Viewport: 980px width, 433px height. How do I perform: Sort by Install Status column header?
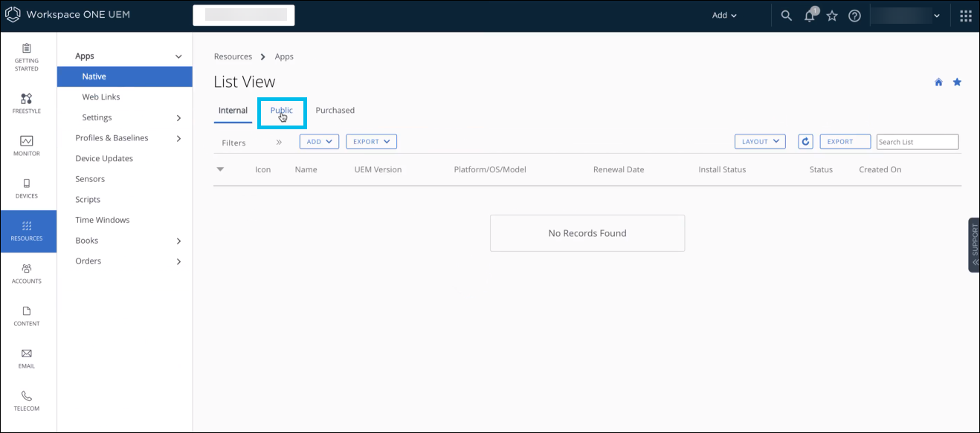[722, 170]
